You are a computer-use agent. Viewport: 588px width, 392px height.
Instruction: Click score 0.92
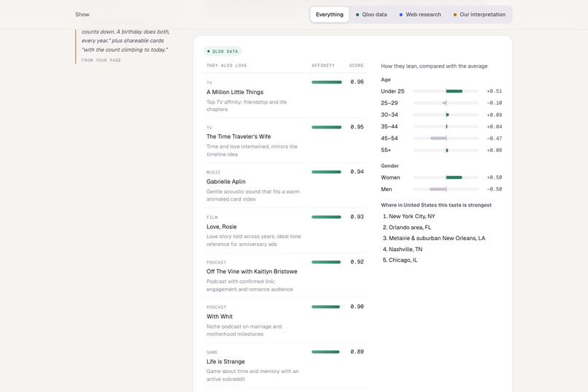[x=357, y=261]
